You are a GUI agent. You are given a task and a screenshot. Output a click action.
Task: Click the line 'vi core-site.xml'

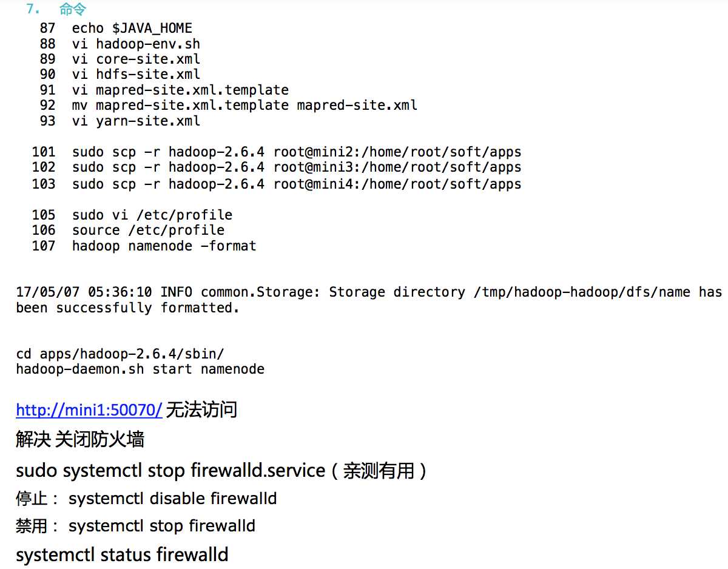[x=136, y=59]
